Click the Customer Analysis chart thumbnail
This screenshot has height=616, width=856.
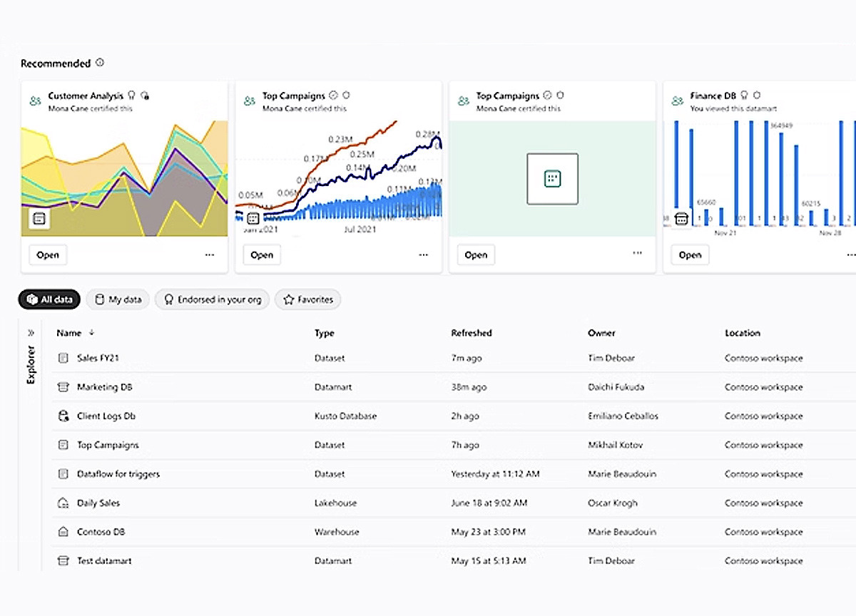(125, 178)
